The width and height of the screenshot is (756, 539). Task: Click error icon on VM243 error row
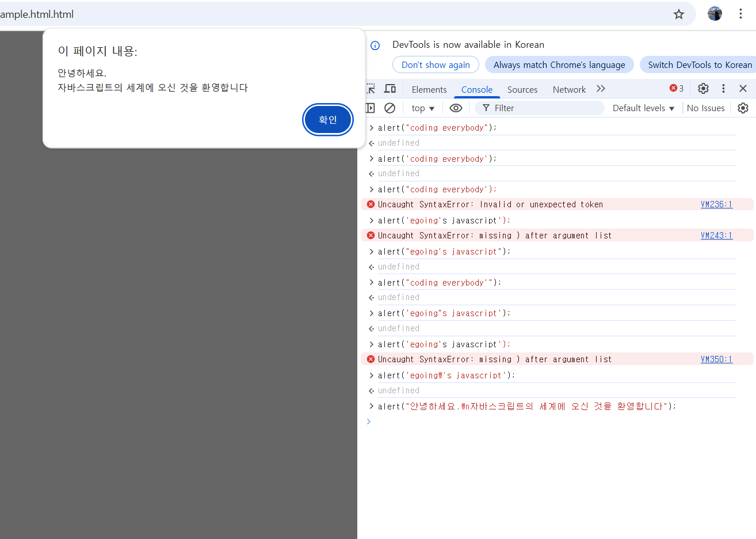coord(371,235)
